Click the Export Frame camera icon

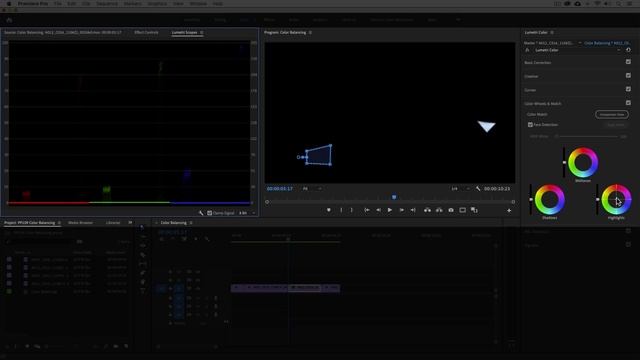[451, 210]
